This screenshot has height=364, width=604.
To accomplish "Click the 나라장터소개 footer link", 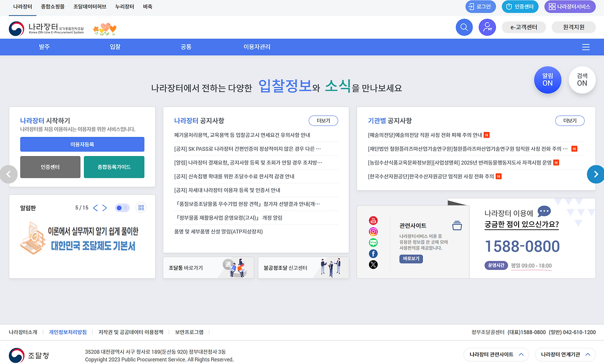I will pyautogui.click(x=23, y=332).
